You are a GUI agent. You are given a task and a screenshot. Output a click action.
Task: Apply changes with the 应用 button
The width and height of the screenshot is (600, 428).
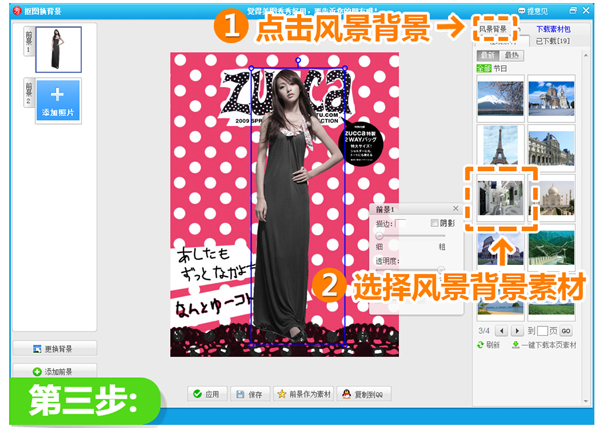point(207,394)
